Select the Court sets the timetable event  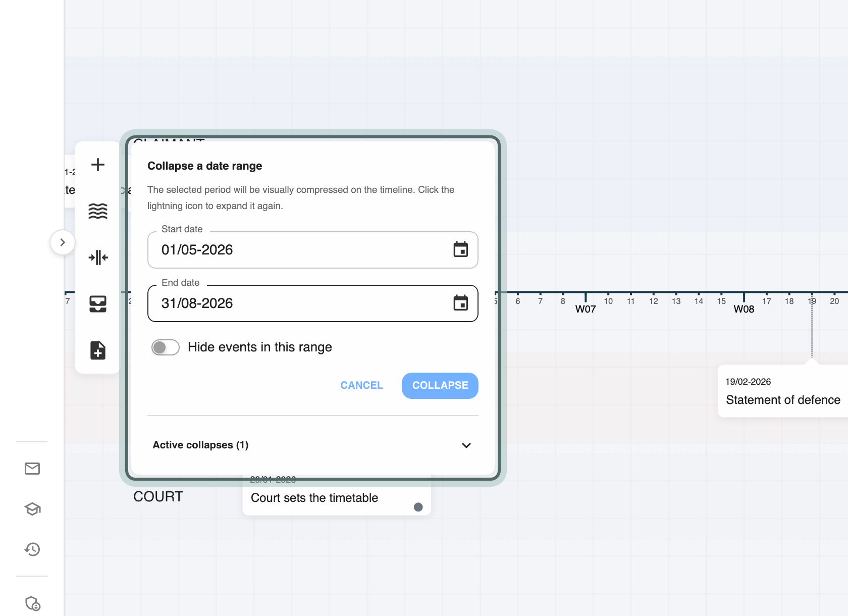pyautogui.click(x=337, y=495)
